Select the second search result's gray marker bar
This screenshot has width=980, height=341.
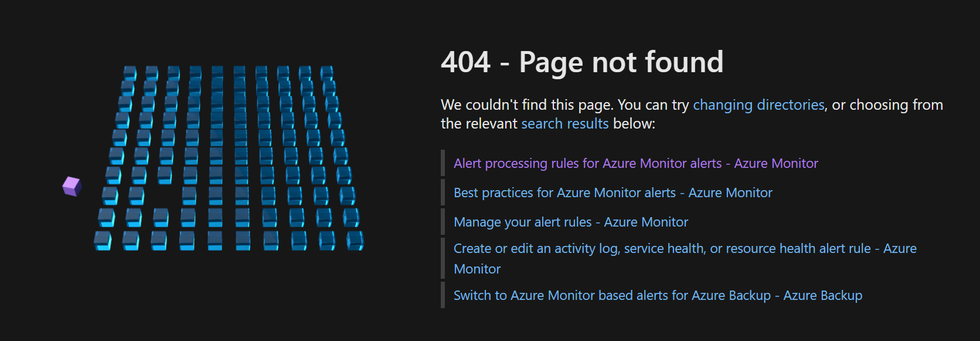click(443, 192)
